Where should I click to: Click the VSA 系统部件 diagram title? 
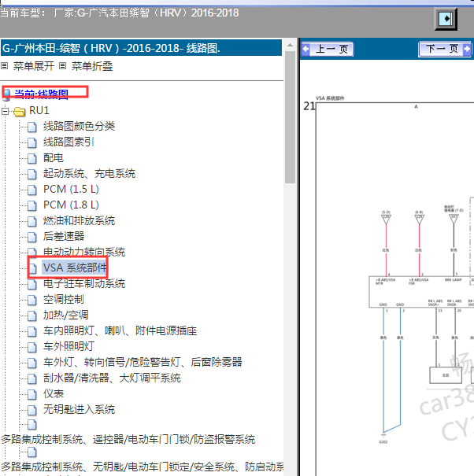pos(330,98)
